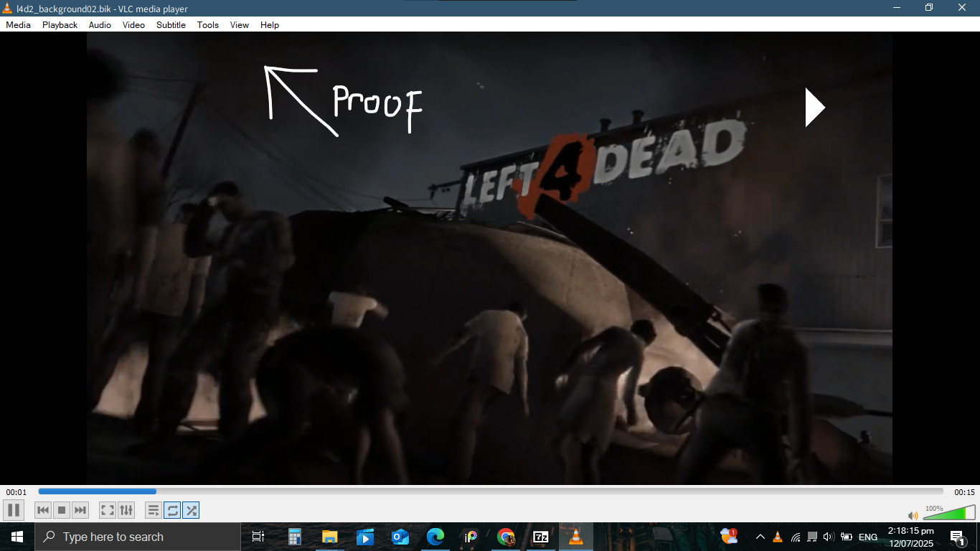This screenshot has width=980, height=551.
Task: Open the Tools menu
Action: [x=207, y=24]
